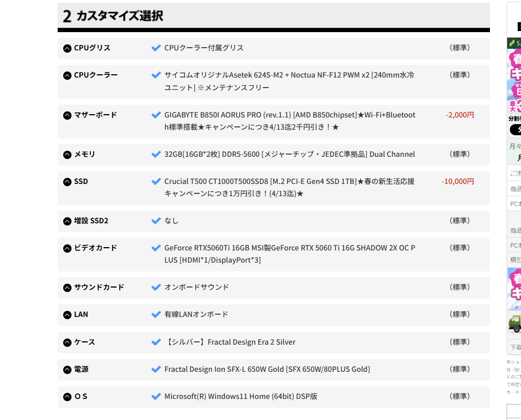
Task: Select the check icon beside the GeForce RTX 5060 Ti
Action: (156, 248)
